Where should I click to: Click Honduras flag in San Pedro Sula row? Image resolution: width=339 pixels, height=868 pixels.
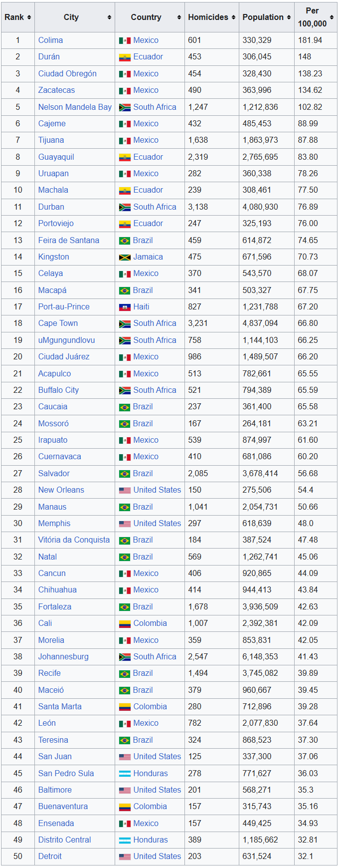click(x=125, y=774)
